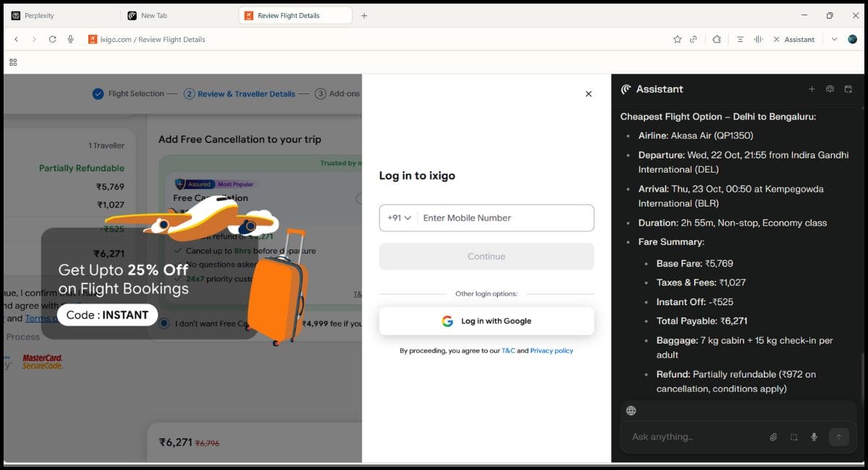868x470 pixels.
Task: Click the Enter Mobile Number field
Action: (x=505, y=218)
